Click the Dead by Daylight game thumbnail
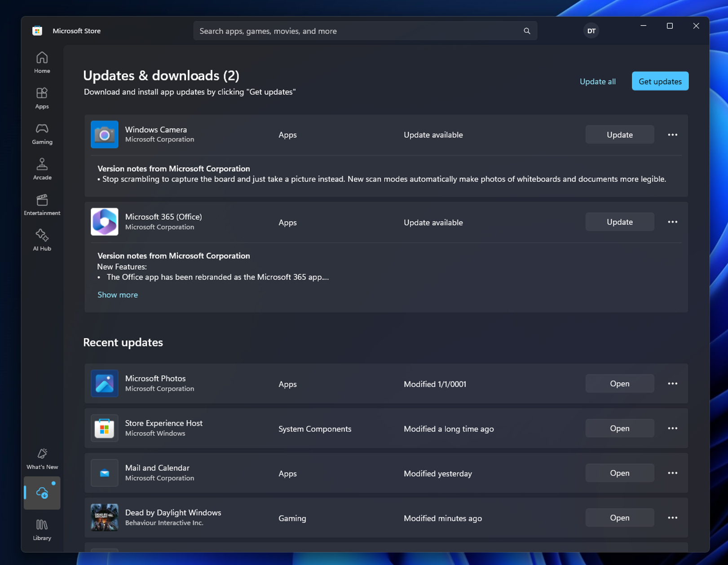The height and width of the screenshot is (565, 728). point(105,517)
